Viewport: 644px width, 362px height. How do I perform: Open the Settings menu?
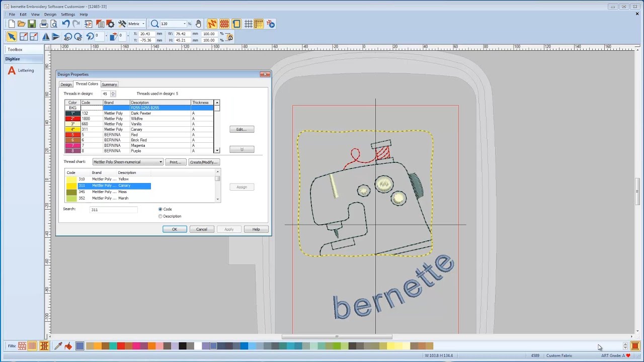[x=68, y=15]
